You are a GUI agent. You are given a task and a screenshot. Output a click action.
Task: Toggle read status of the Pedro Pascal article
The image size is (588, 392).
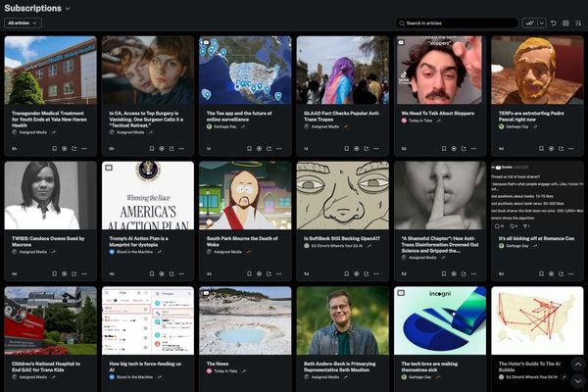click(551, 149)
